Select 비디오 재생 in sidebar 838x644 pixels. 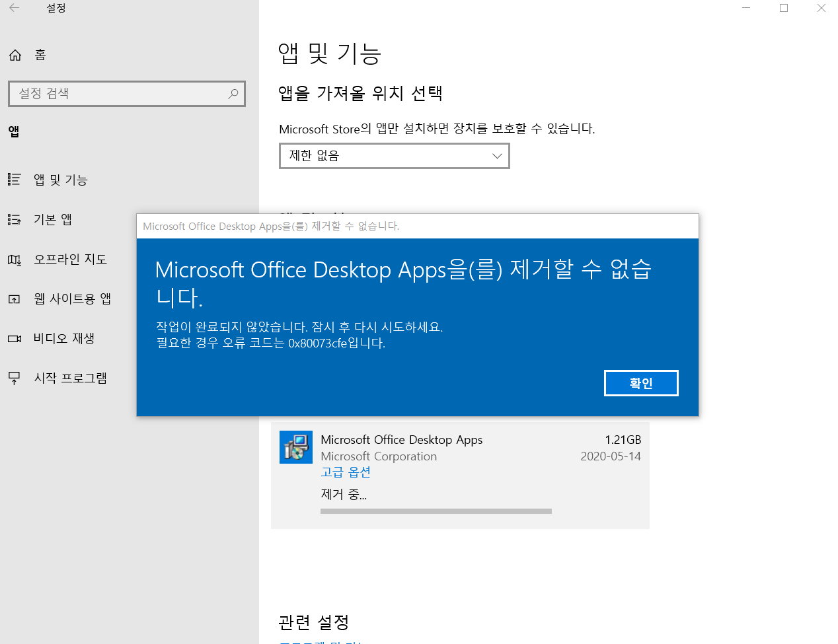tap(64, 338)
